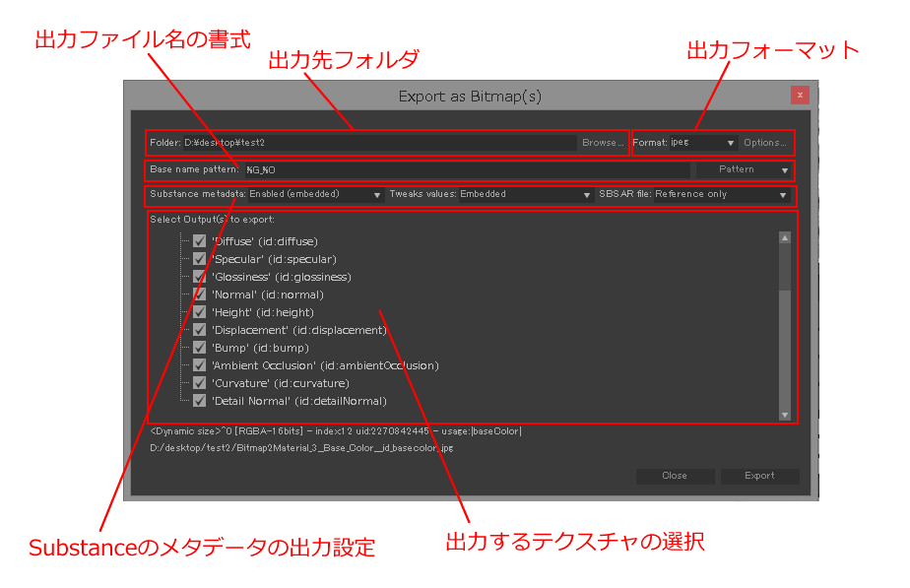Open the Pattern dropdown
This screenshot has height=588, width=910.
tap(744, 169)
